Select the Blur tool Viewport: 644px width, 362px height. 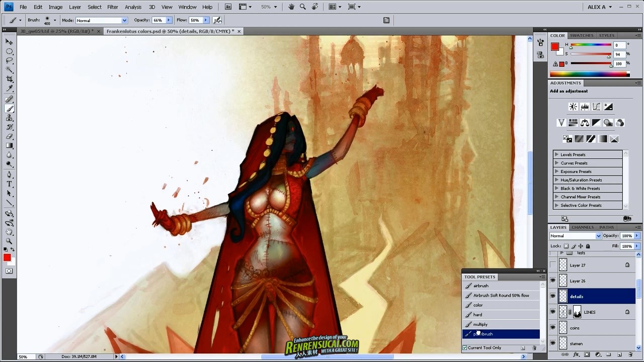click(x=9, y=155)
